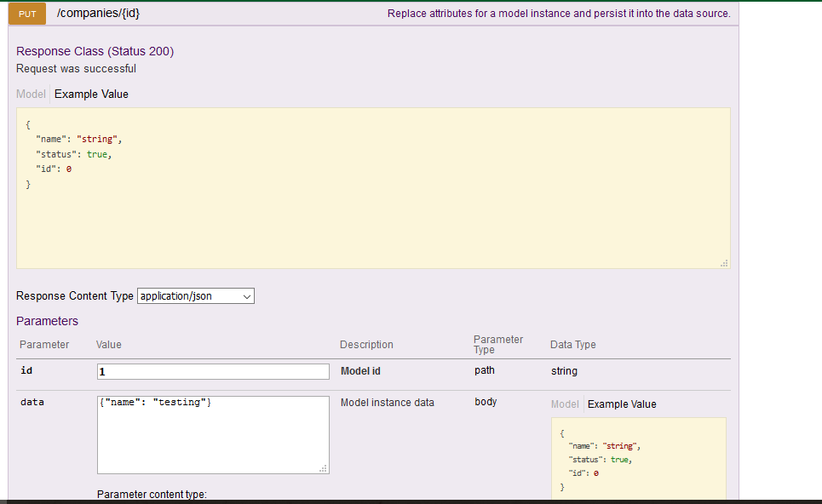Open the Response Content Type dropdown

click(196, 296)
